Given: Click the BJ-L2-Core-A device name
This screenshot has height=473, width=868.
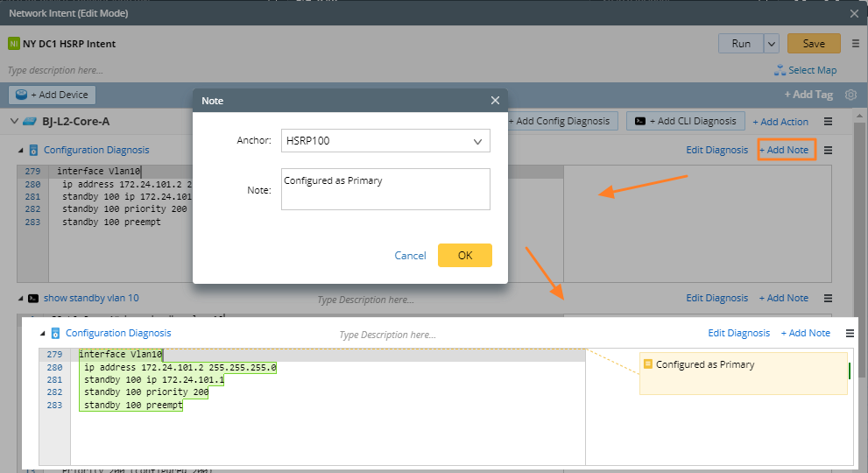Looking at the screenshot, I should pyautogui.click(x=76, y=121).
